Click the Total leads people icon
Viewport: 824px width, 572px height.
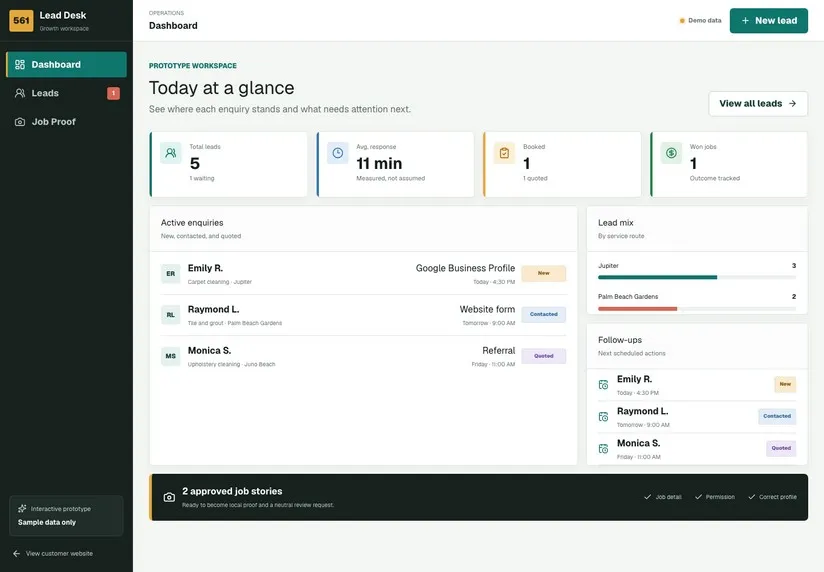171,153
